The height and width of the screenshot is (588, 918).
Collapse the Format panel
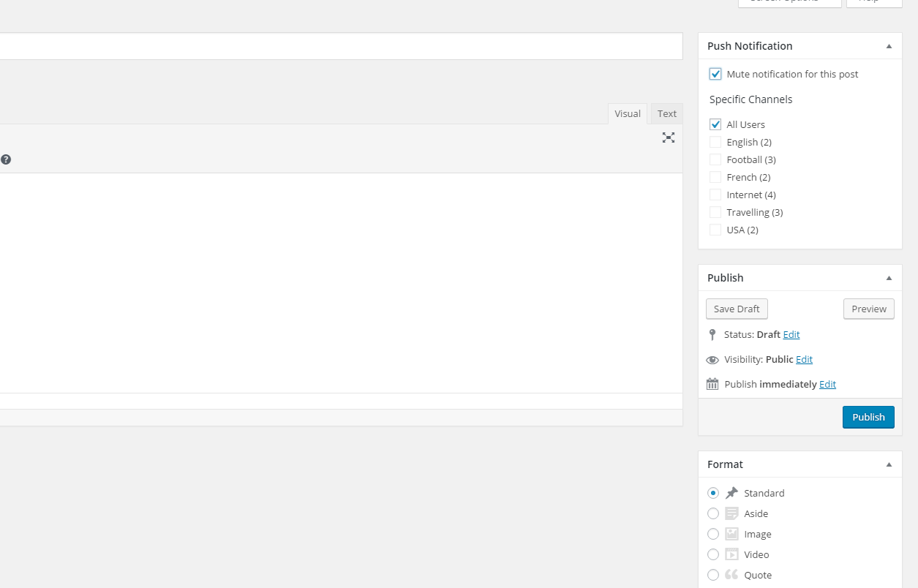(x=889, y=464)
